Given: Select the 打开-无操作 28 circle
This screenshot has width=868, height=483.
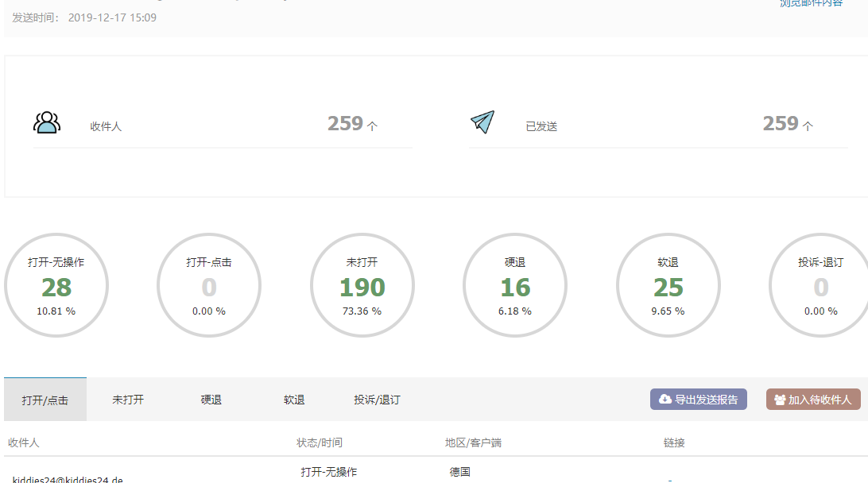Looking at the screenshot, I should 56,285.
